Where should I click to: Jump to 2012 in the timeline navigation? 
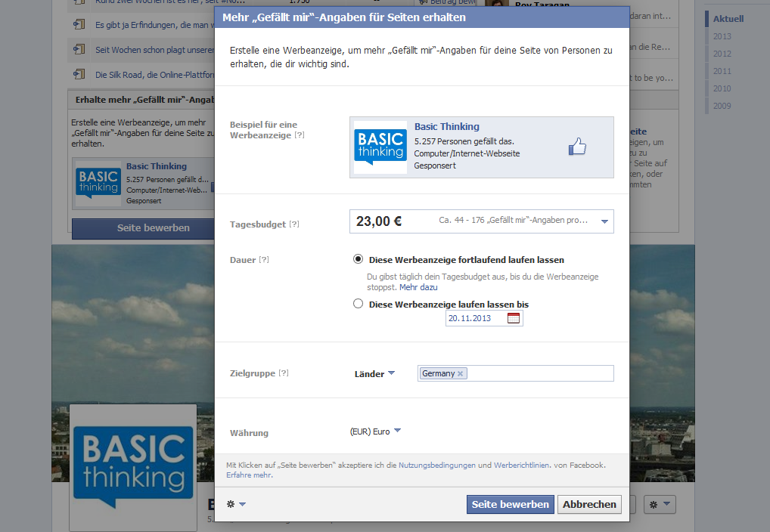click(x=722, y=54)
